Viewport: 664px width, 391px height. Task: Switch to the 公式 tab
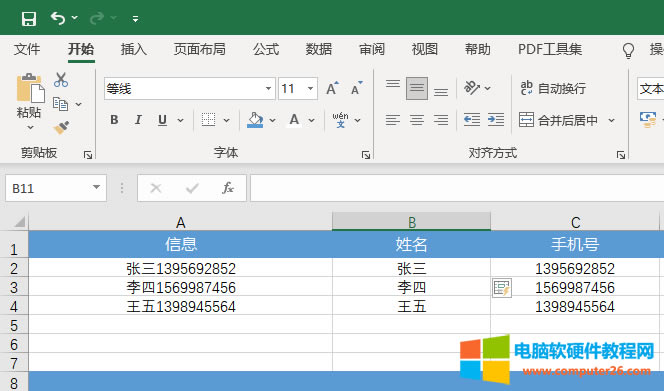point(266,49)
